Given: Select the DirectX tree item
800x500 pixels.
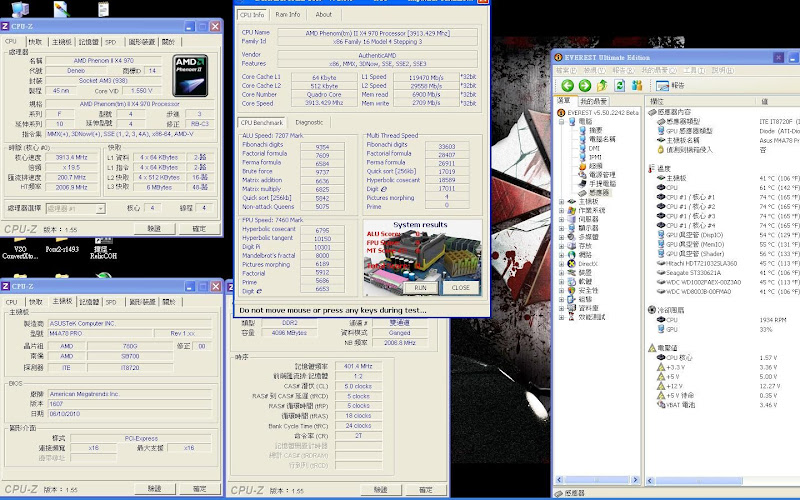Looking at the screenshot, I should coord(582,264).
